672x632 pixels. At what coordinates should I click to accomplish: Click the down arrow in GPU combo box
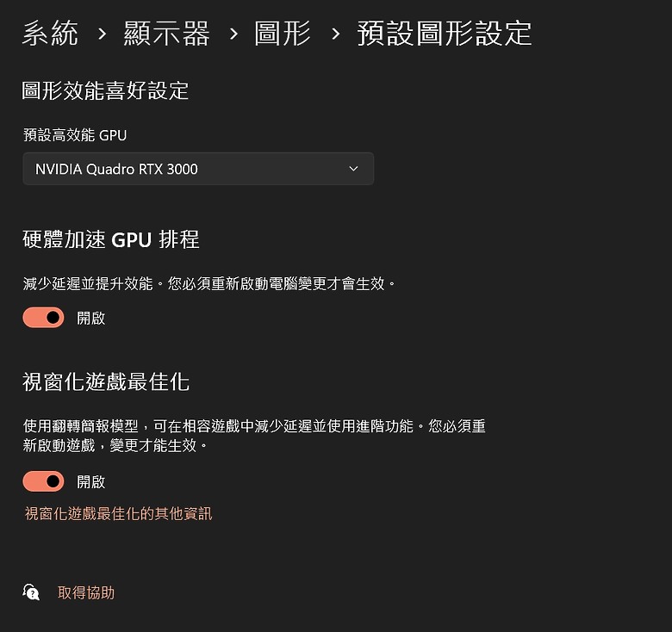(x=353, y=169)
